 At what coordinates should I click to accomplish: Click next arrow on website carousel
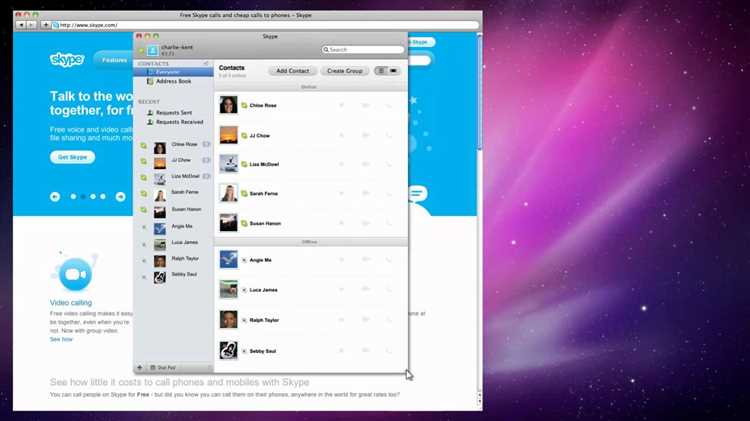[121, 197]
